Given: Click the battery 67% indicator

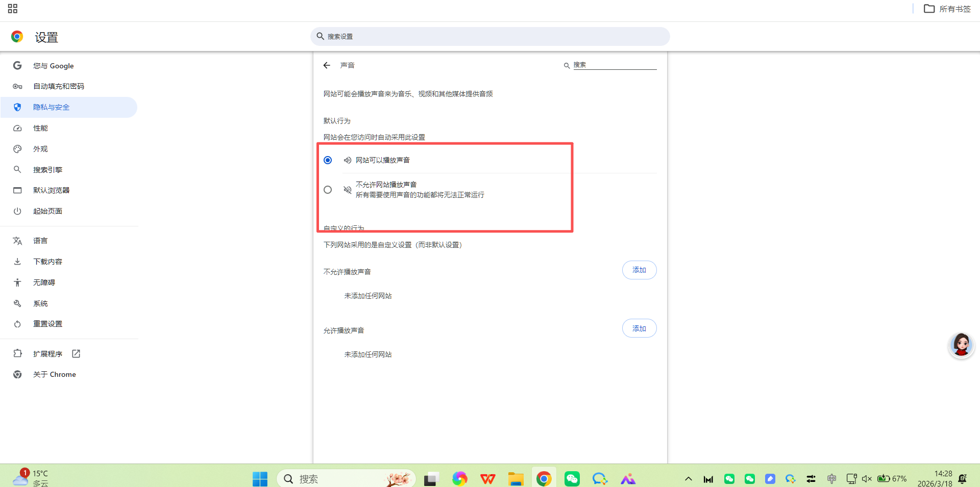Looking at the screenshot, I should click(x=892, y=478).
